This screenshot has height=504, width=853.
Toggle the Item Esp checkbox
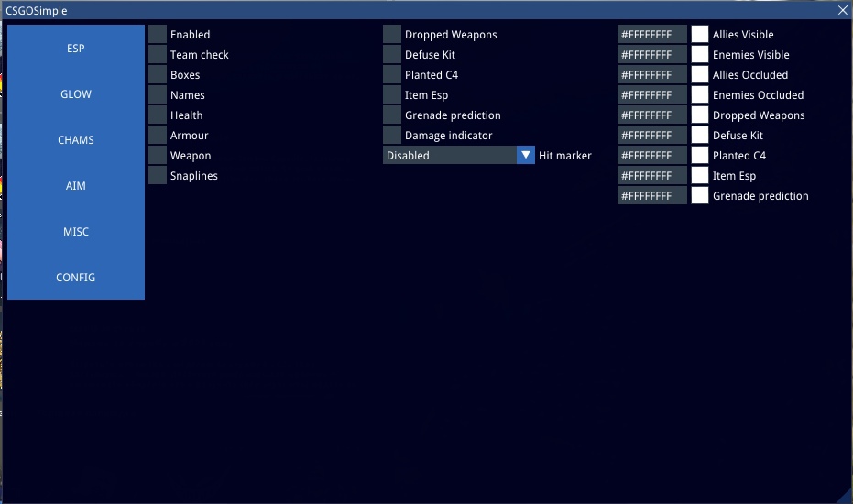392,94
